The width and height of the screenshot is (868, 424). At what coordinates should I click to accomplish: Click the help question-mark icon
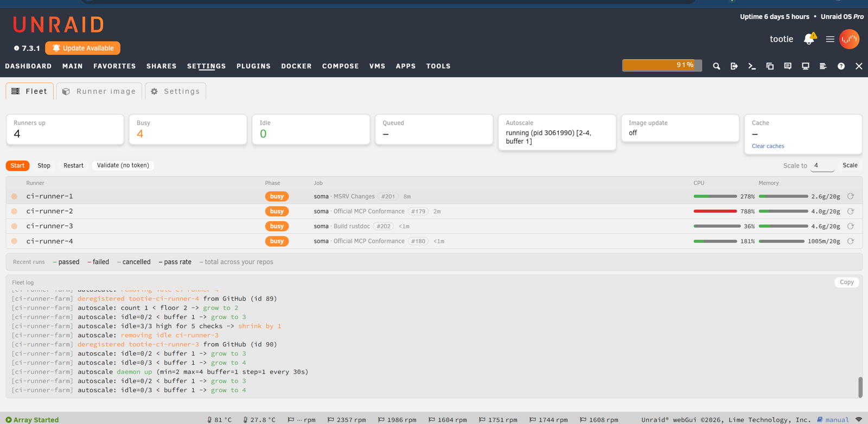pos(841,66)
